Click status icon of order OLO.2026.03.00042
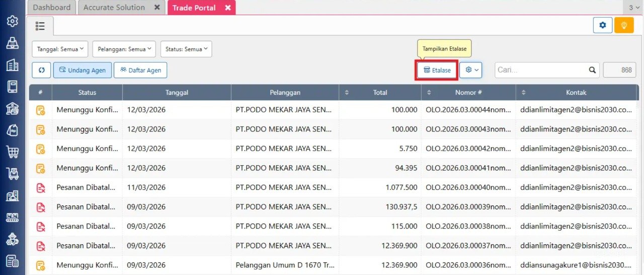Viewport: 644px width, 275px height. pos(41,149)
